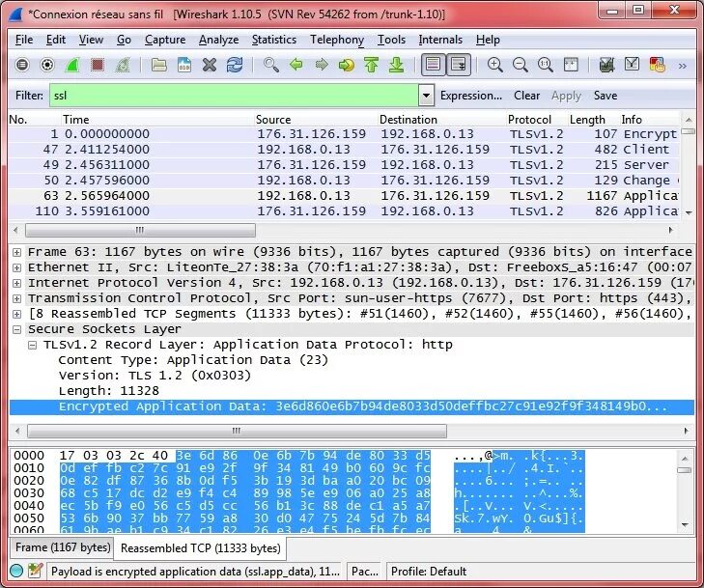Start a new live capture with the green fin icon
This screenshot has height=588, width=704.
coord(72,65)
